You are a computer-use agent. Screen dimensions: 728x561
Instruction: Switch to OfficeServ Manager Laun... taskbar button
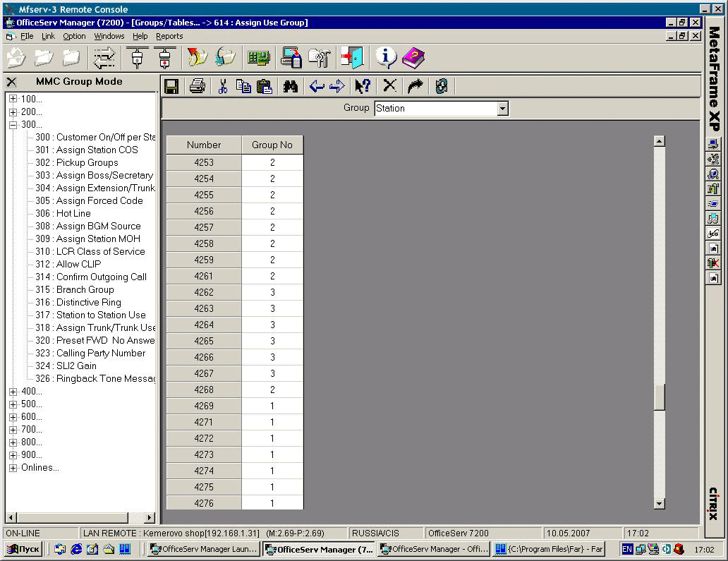(204, 549)
